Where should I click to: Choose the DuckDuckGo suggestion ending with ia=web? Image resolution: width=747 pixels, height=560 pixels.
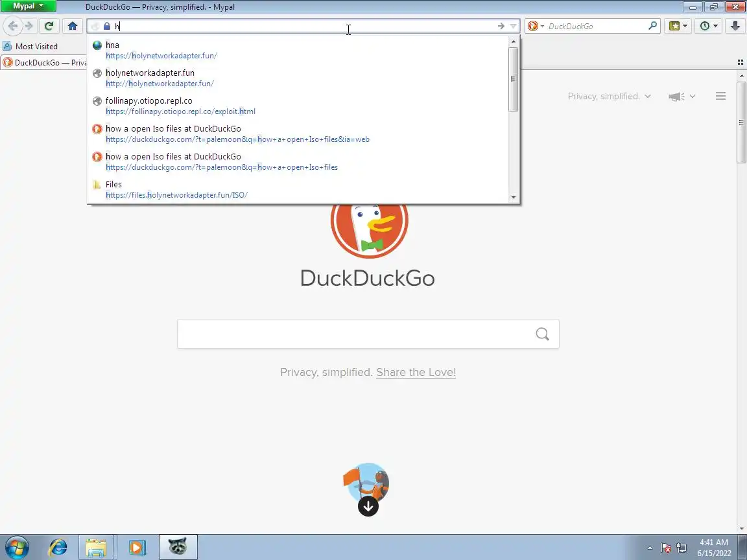tap(298, 134)
